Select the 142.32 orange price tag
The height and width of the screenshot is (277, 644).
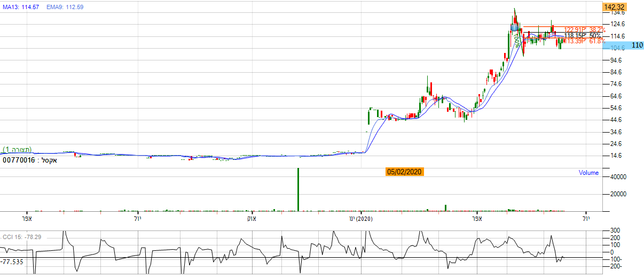(x=614, y=7)
